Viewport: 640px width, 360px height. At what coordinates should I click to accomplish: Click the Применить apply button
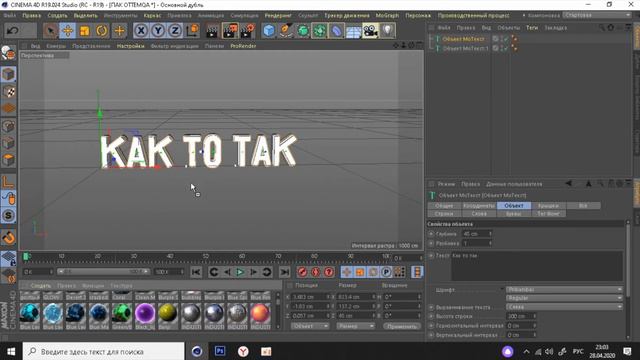point(402,326)
